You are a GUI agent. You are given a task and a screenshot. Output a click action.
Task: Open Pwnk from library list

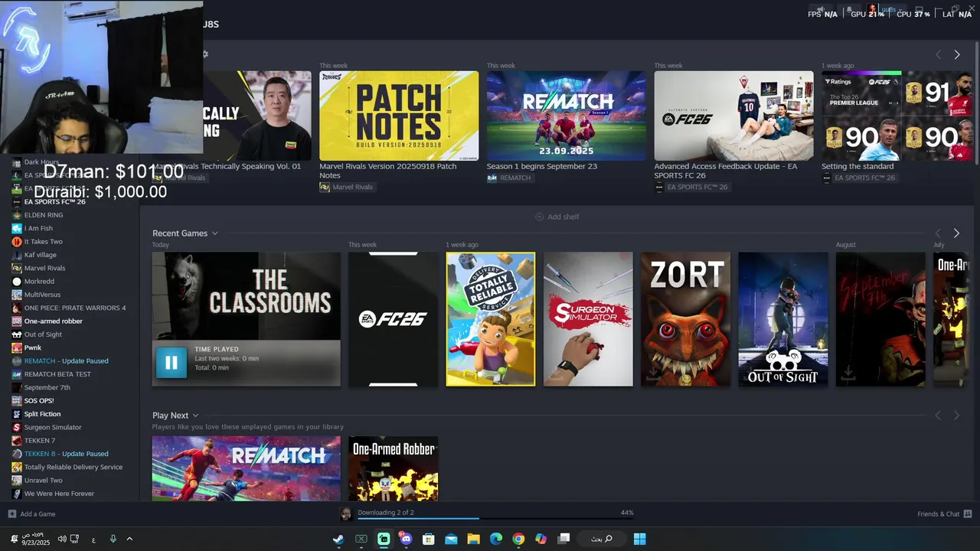[33, 347]
